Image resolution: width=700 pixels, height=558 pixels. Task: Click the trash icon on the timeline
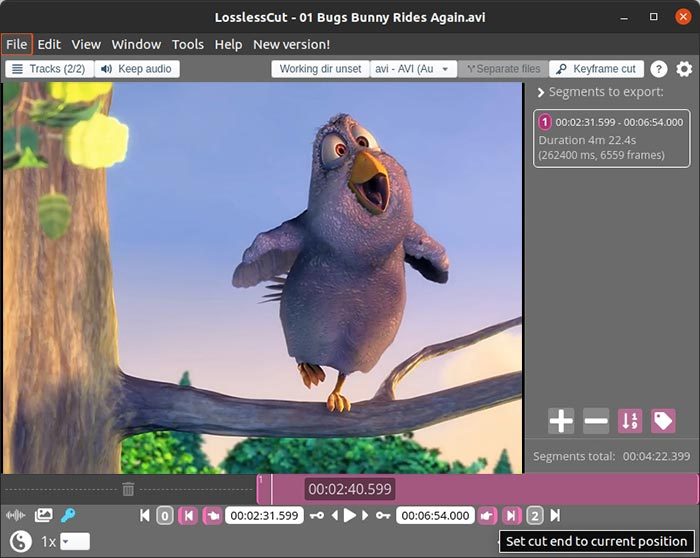[128, 489]
